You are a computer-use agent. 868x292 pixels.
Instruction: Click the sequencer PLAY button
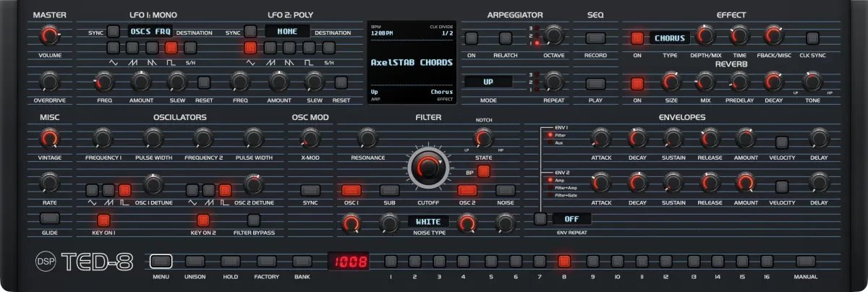tap(595, 83)
